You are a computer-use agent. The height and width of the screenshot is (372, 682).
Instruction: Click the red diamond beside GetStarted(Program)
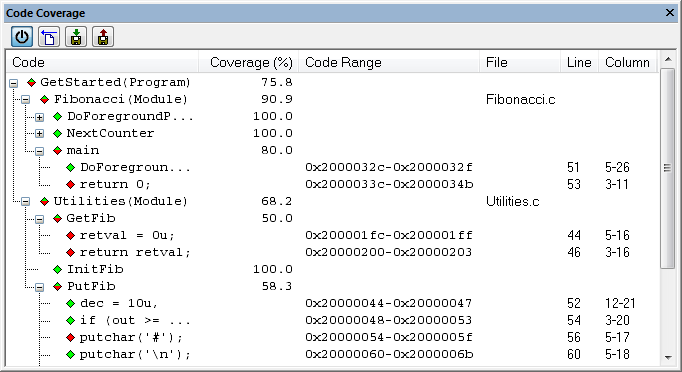31,82
